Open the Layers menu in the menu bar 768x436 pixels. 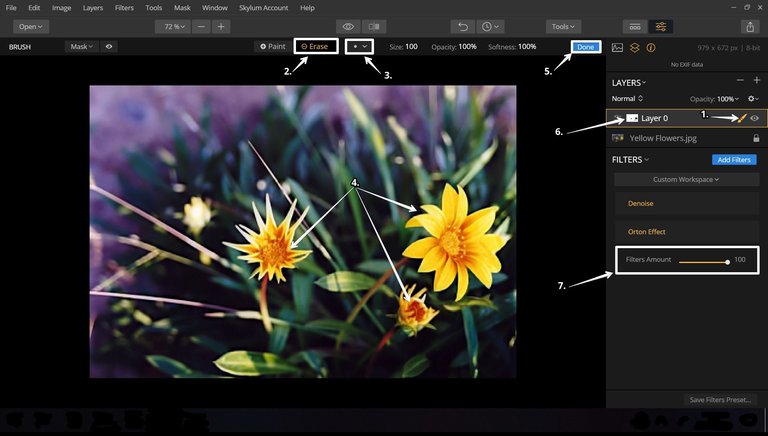click(93, 8)
